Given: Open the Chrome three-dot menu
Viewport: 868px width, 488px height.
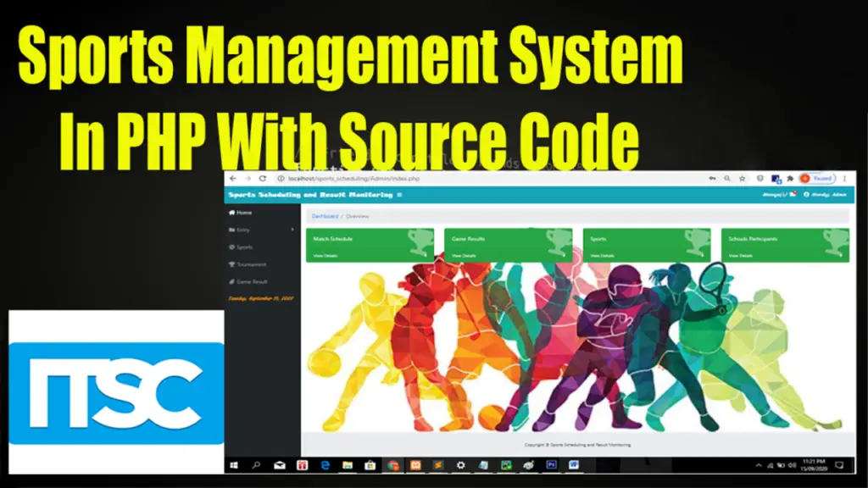Looking at the screenshot, I should click(x=844, y=178).
